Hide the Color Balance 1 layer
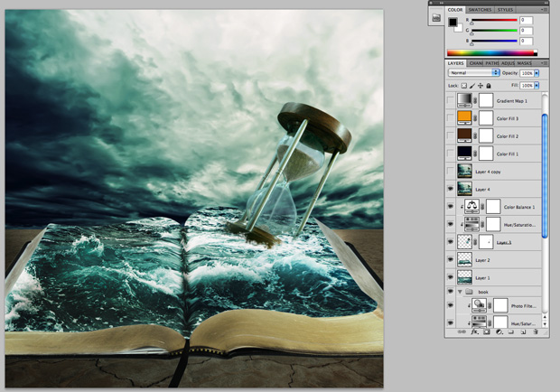Screen dimensions: 560x392 451,207
